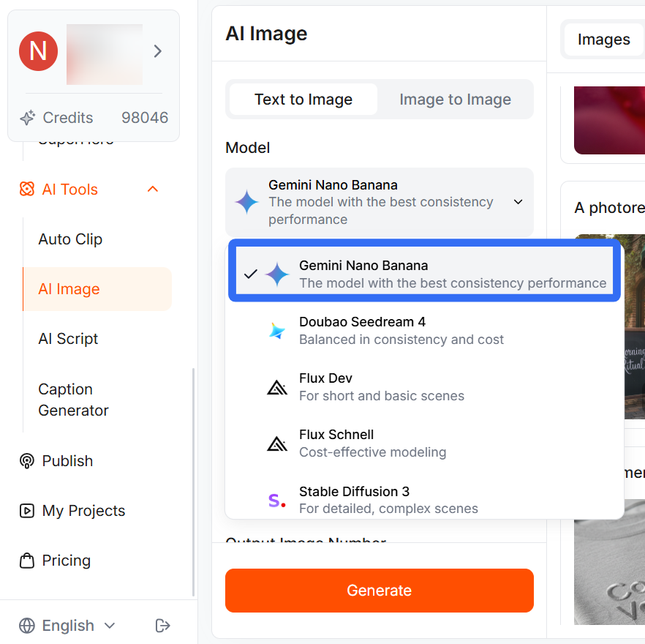Screen dimensions: 645x644
Task: Select the Text to Image tab
Action: tap(302, 99)
